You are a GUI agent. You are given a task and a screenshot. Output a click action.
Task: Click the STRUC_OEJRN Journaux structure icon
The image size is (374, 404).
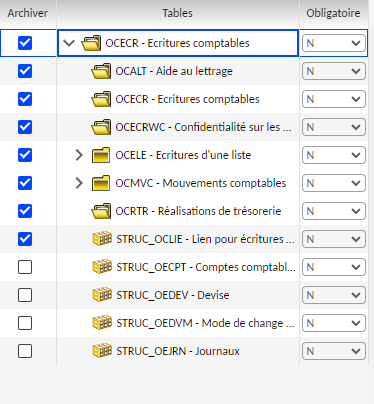(x=102, y=351)
